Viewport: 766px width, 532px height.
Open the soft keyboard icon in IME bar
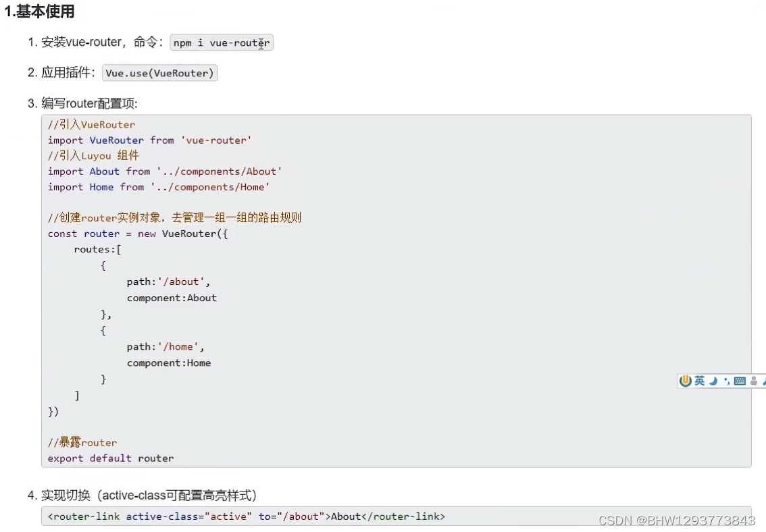point(740,381)
